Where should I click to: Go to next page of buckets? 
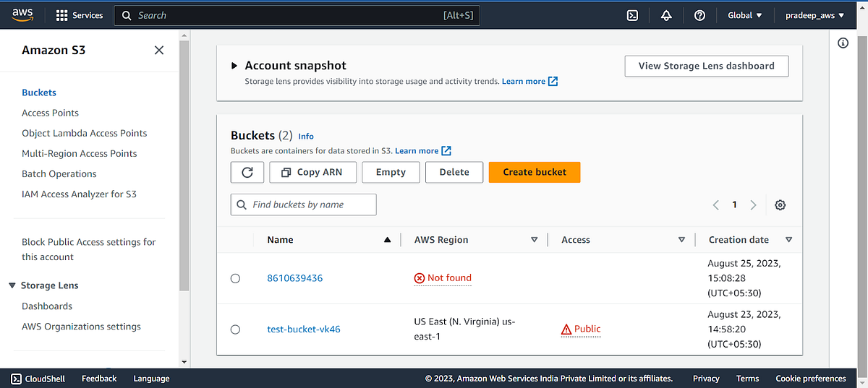[x=753, y=204]
